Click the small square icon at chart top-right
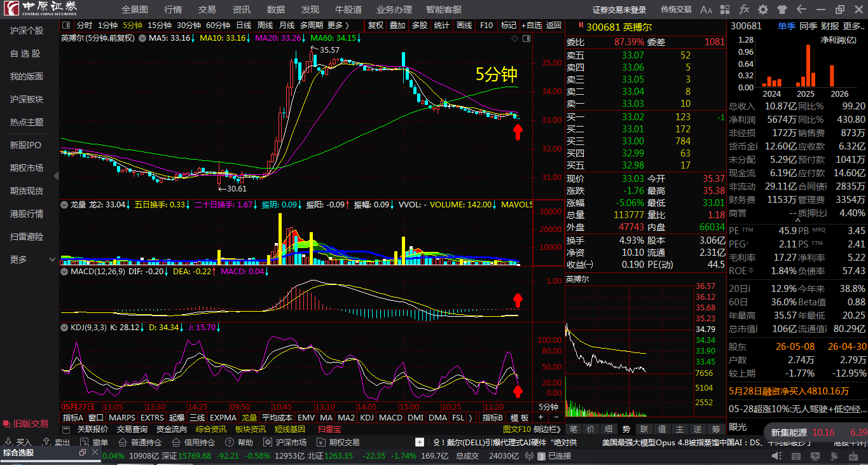 [526, 38]
